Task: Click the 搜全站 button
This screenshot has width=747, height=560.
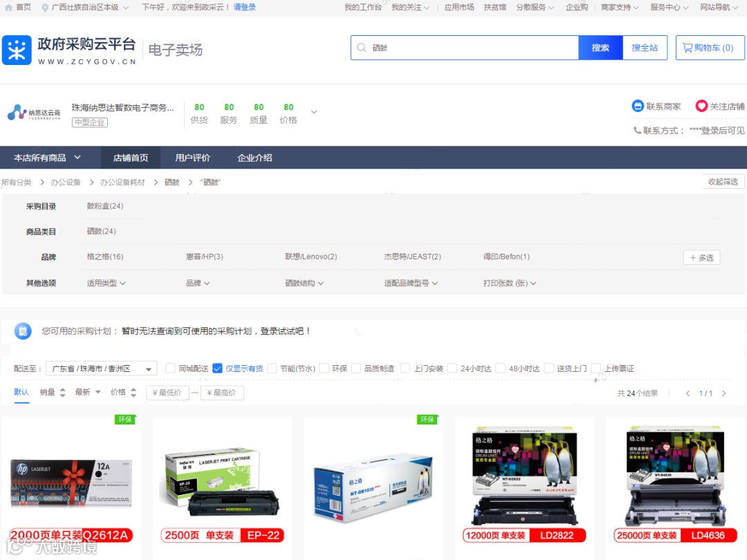Action: (645, 48)
